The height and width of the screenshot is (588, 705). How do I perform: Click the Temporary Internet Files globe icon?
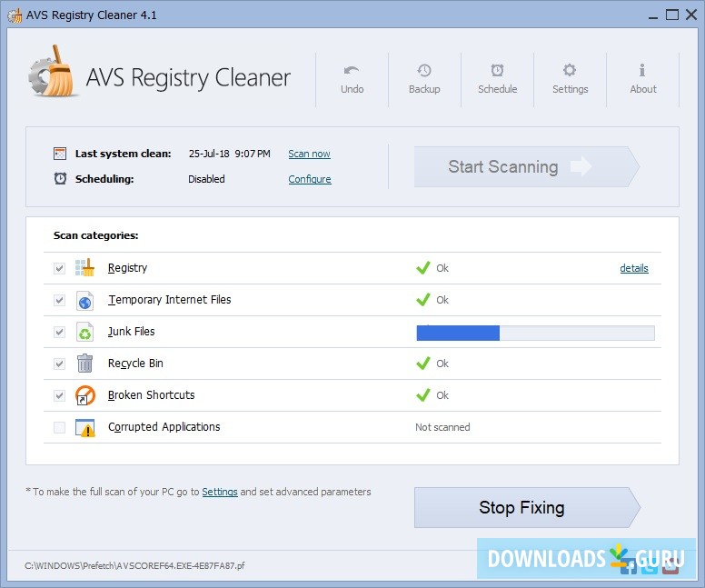click(x=84, y=300)
